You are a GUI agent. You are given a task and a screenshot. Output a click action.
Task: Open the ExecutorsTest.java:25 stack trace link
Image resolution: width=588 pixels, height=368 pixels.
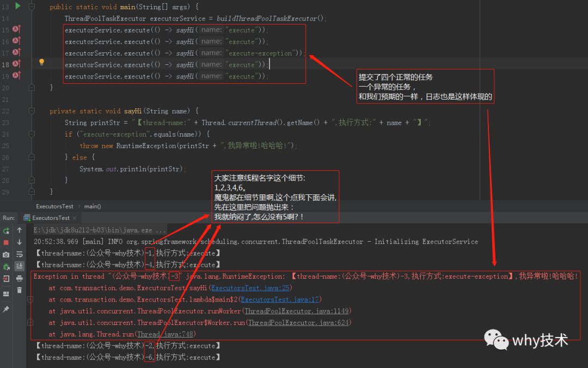tap(250, 288)
